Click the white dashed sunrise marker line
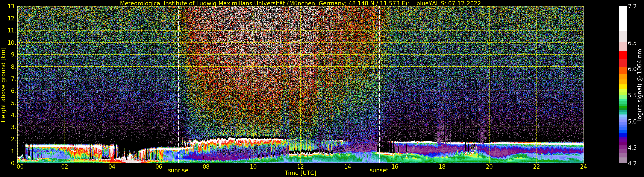 [178, 85]
